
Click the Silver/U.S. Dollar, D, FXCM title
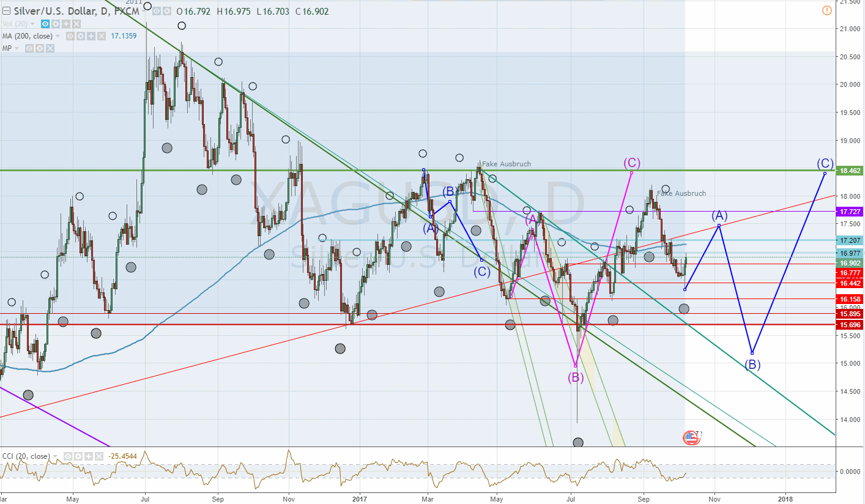coord(76,12)
